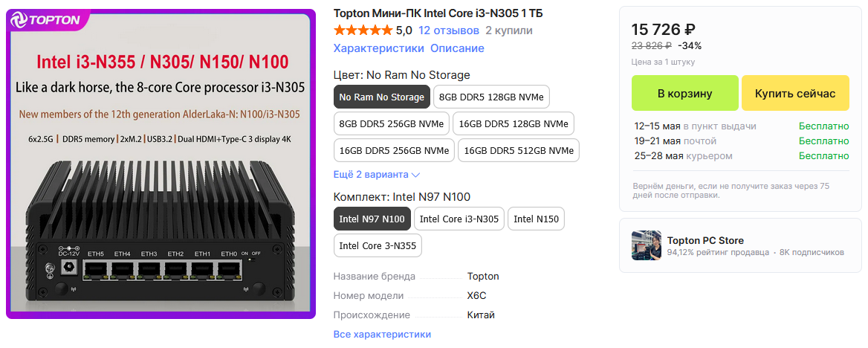Add item with 'В корзину' button
This screenshot has height=348, width=868.
(x=684, y=94)
